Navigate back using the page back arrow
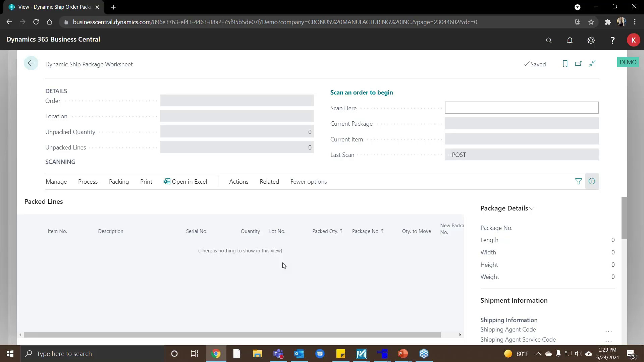The width and height of the screenshot is (644, 362). (31, 63)
